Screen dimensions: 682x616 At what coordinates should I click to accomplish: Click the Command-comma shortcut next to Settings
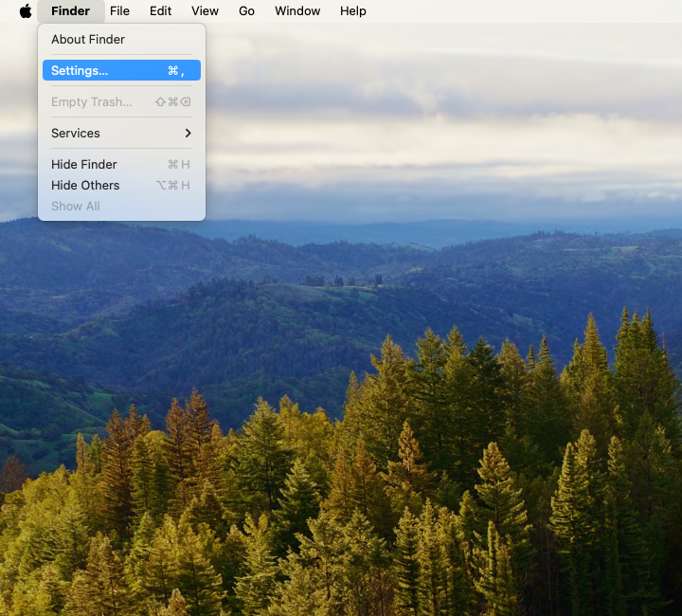click(175, 70)
